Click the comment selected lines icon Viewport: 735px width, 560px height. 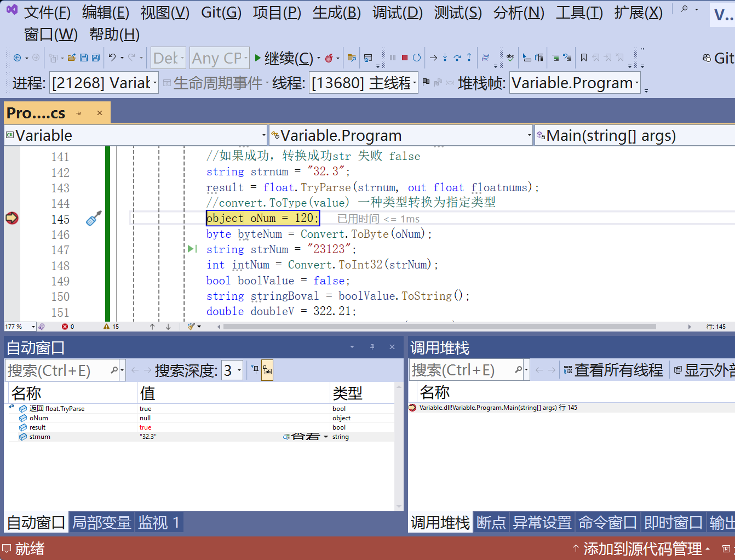click(555, 58)
